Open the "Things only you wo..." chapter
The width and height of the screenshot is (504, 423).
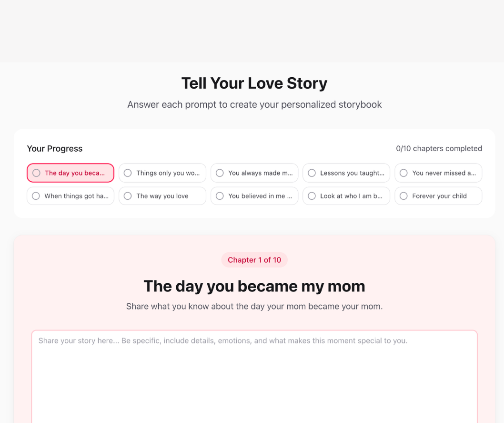point(162,173)
